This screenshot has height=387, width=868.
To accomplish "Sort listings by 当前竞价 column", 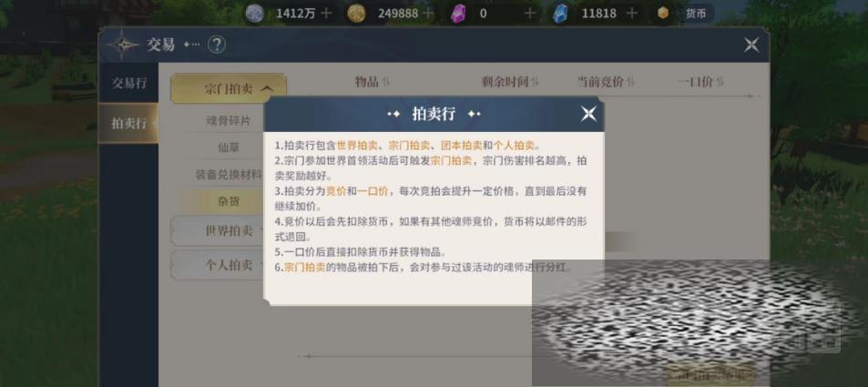I will (606, 82).
